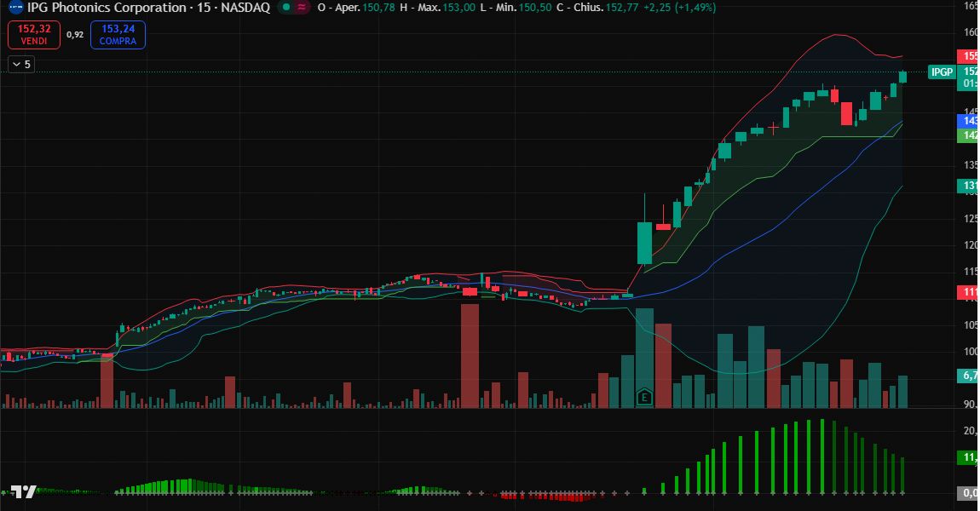Click the pink approximate-data indicator icon
This screenshot has height=511, width=980.
[x=302, y=8]
